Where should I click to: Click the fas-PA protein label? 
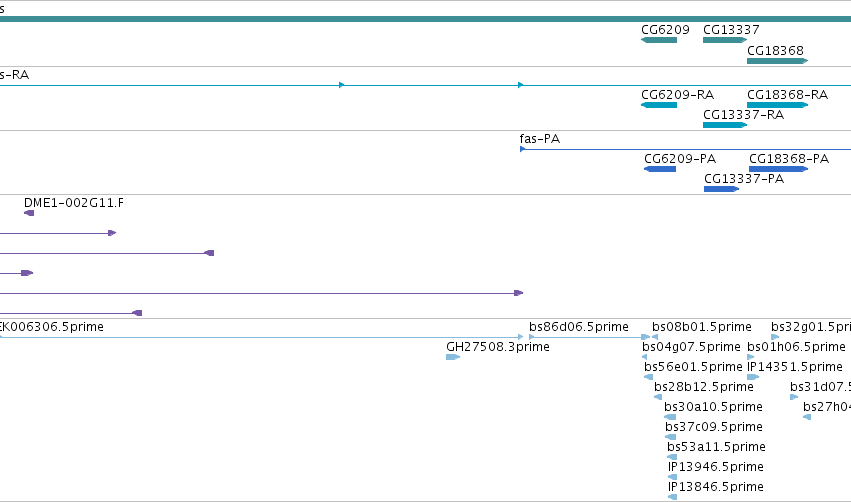click(x=539, y=139)
